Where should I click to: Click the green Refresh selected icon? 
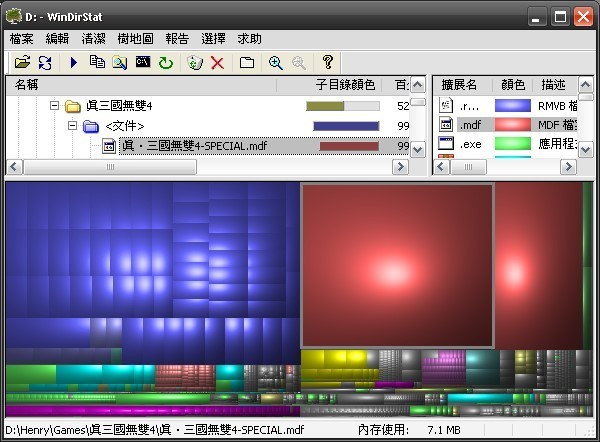click(x=166, y=63)
